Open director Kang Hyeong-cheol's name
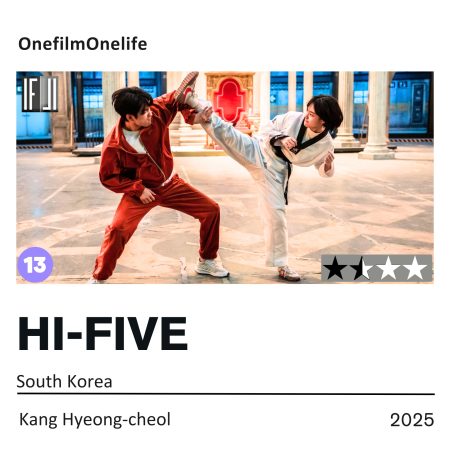Viewport: 450px width, 450px height. (95, 419)
